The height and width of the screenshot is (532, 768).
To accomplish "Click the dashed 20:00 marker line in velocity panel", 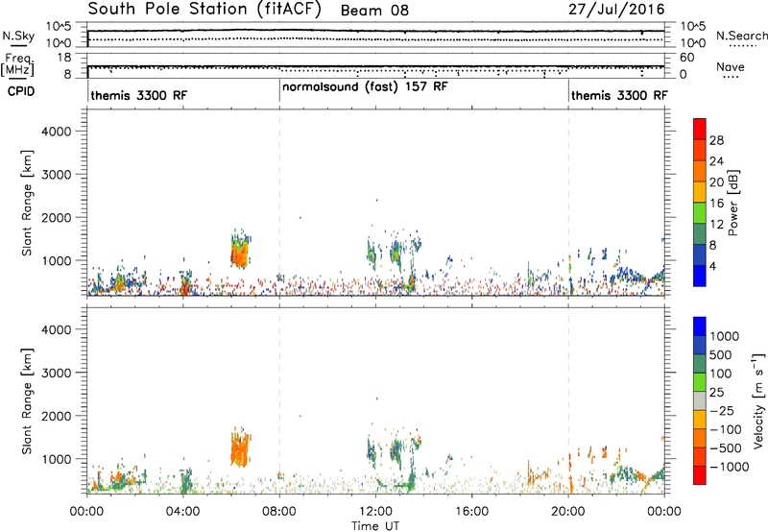I will (x=568, y=400).
